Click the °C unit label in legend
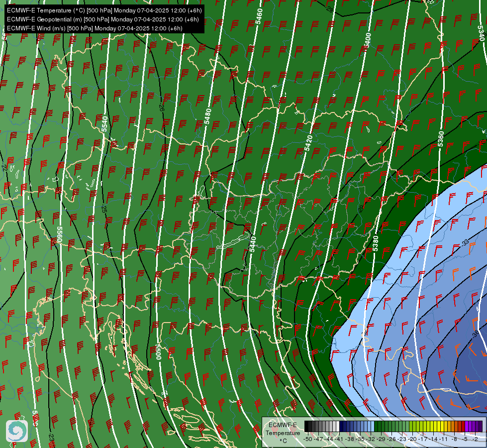 tap(283, 441)
